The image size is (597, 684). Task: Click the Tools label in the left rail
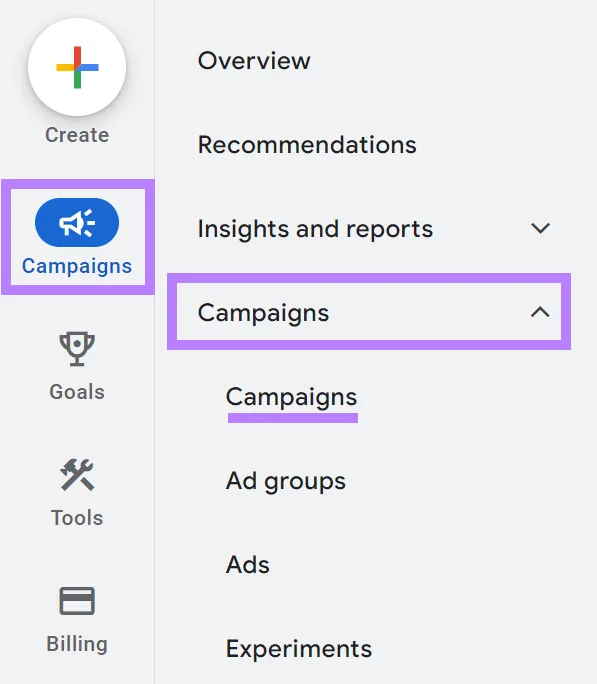[77, 518]
